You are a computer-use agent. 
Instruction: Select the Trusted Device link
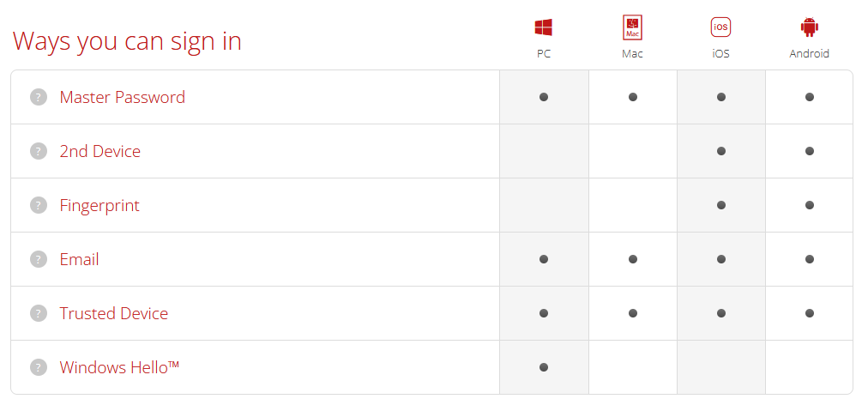click(x=113, y=313)
